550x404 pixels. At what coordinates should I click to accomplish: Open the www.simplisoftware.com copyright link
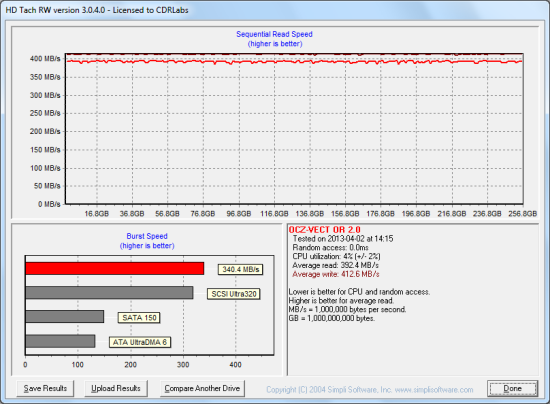click(x=434, y=390)
